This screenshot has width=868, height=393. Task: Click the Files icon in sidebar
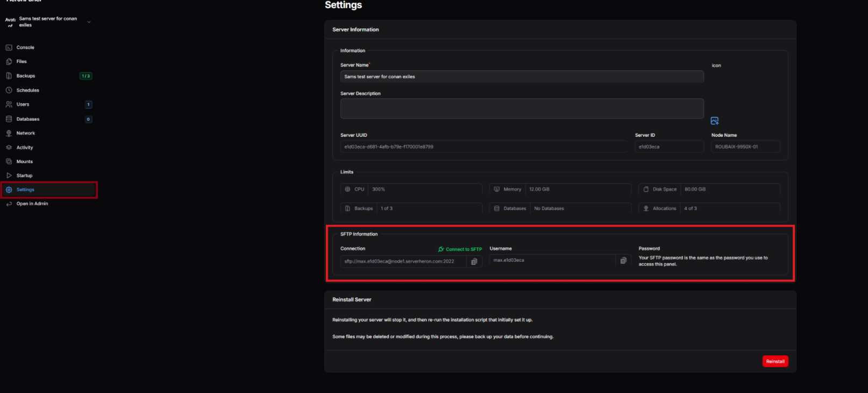tap(9, 61)
